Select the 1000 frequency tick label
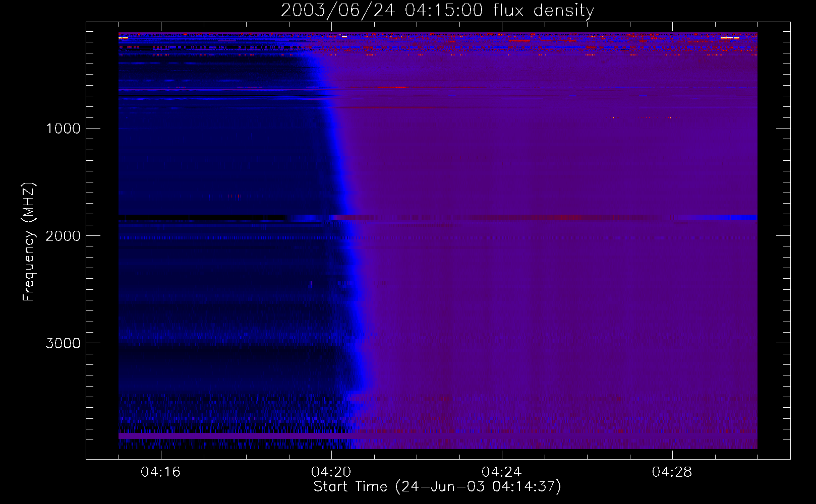 click(64, 129)
